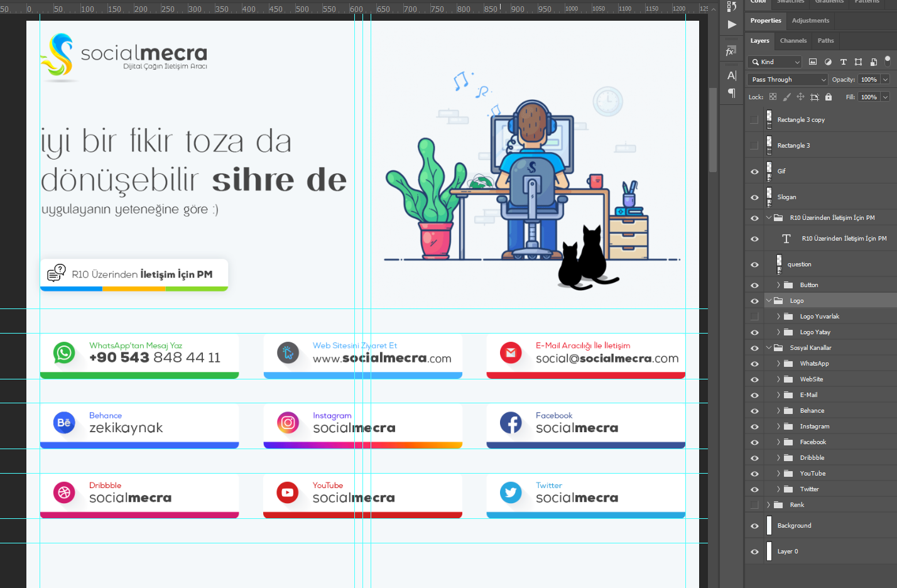Click the folder icon of Renk group
This screenshot has height=588, width=897.
coord(778,505)
